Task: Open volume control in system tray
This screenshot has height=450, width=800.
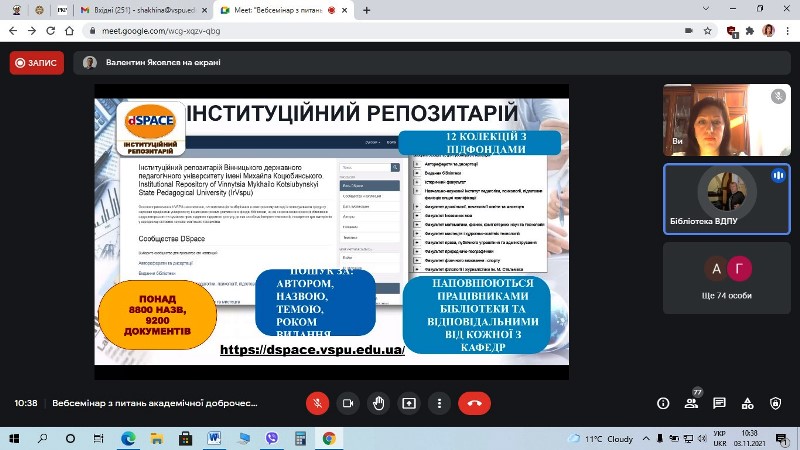Action: click(702, 438)
